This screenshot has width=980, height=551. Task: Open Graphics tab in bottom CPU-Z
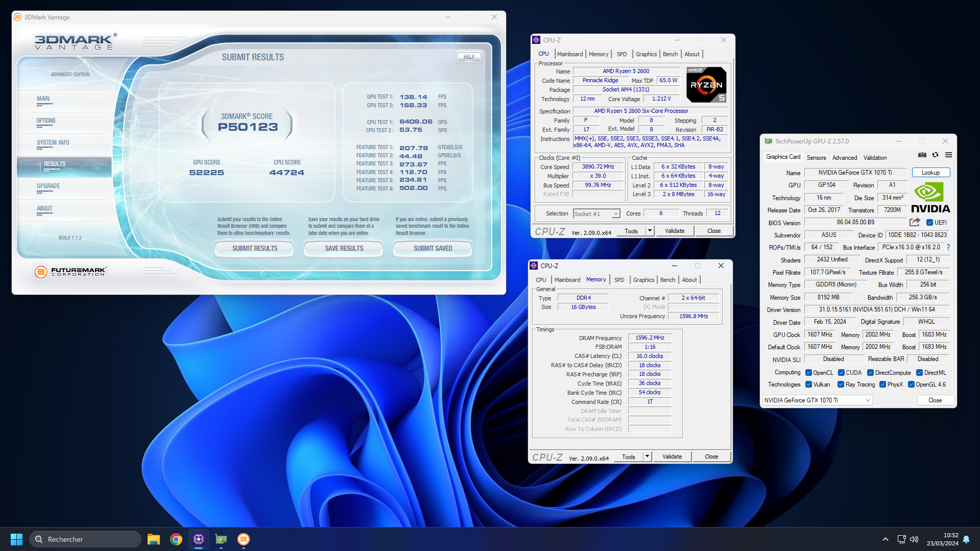[643, 280]
